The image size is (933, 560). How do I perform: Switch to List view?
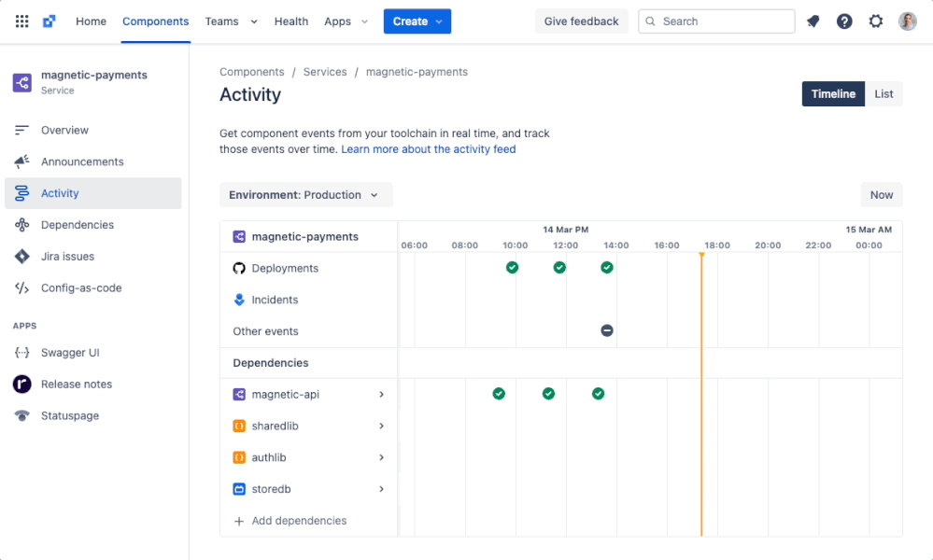pyautogui.click(x=884, y=94)
